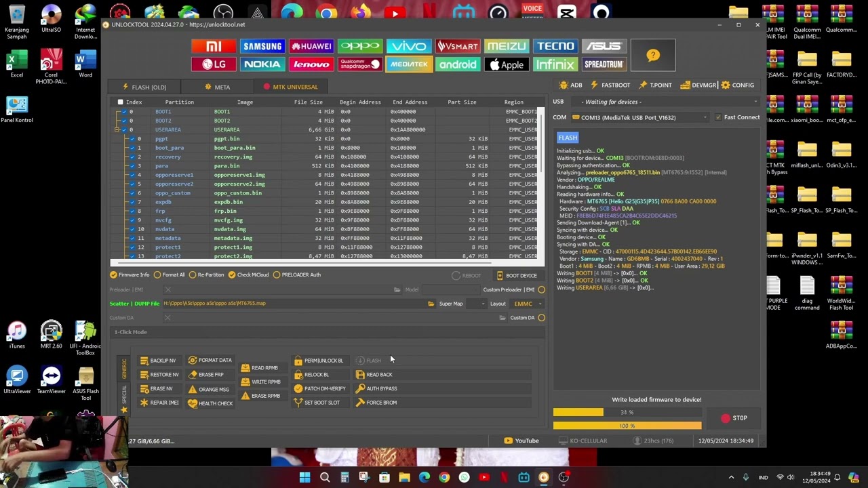Toggle select-all checkbox in partition header
868x488 pixels.
[121, 102]
